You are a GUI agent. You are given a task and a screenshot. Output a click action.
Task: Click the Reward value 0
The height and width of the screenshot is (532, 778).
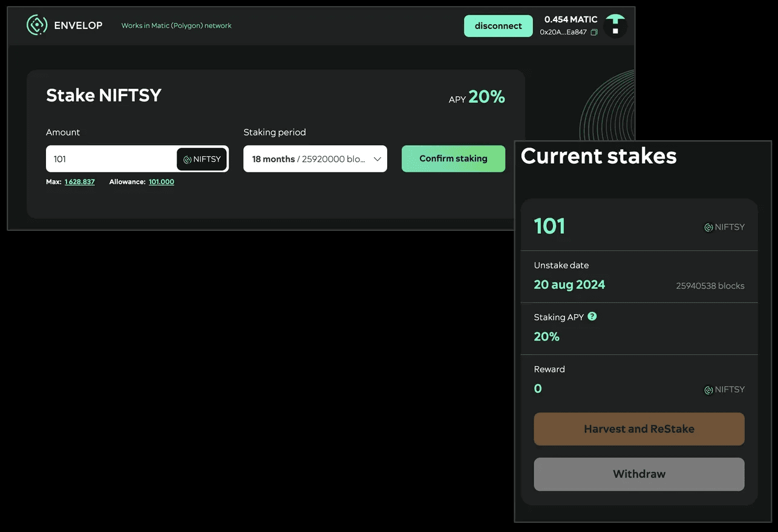(x=538, y=389)
